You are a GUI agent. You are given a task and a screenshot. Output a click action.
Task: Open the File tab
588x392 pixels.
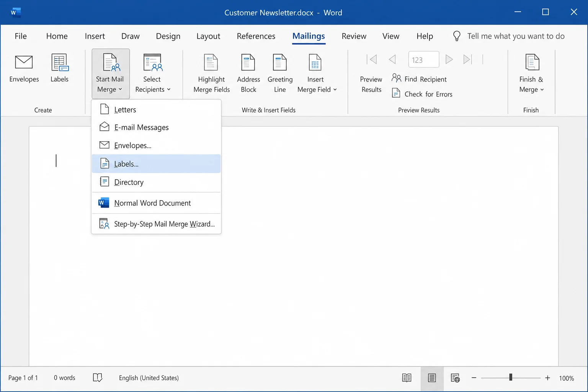point(21,36)
